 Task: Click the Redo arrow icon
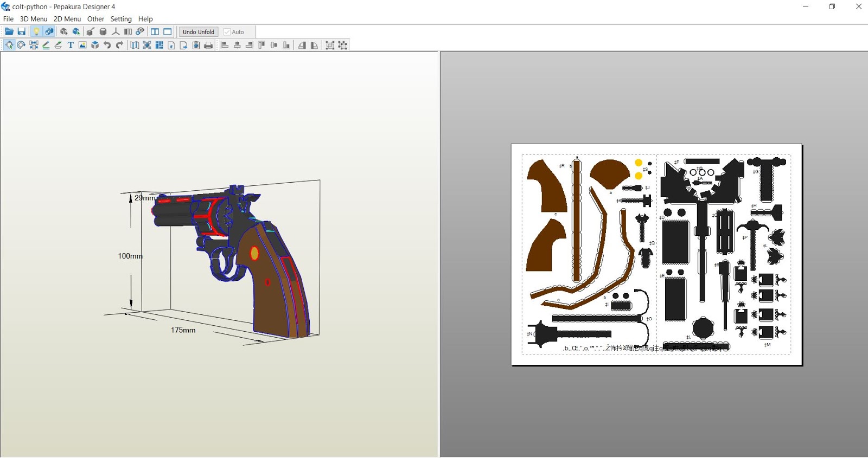coord(119,45)
